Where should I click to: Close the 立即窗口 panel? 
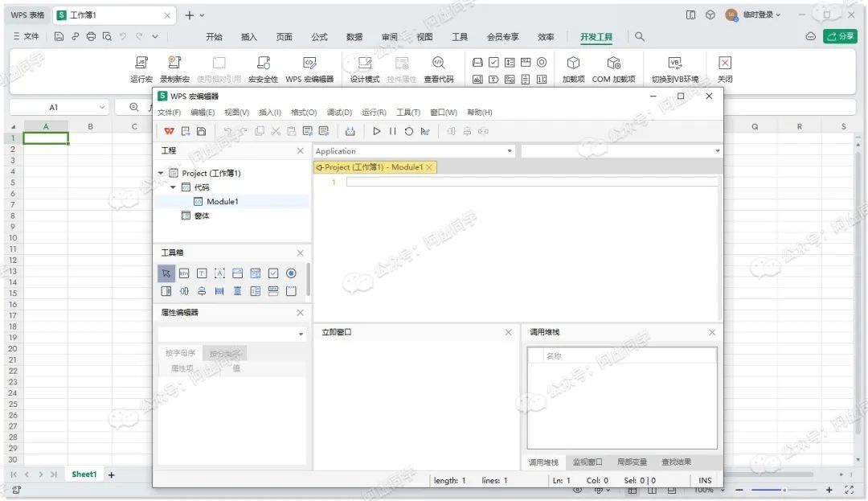coord(508,332)
